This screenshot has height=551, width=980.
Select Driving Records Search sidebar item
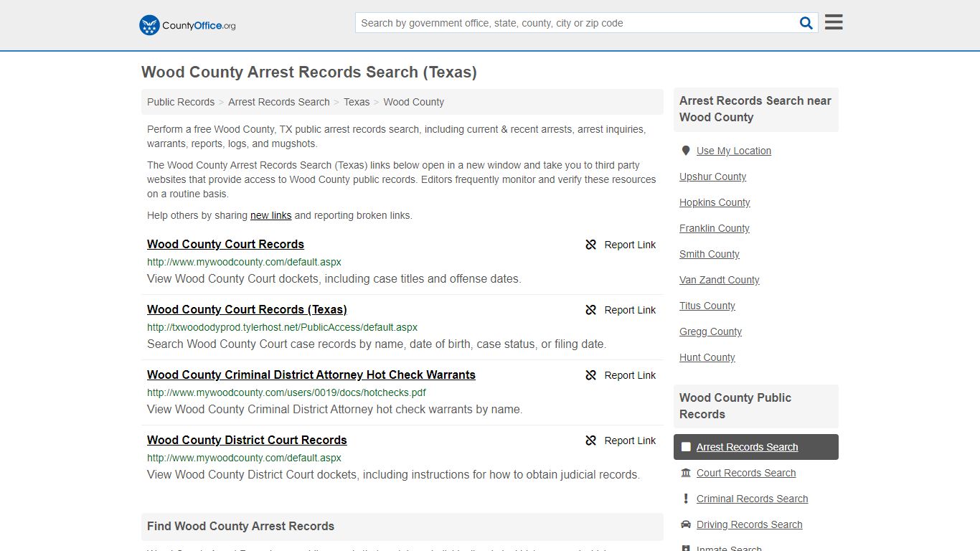point(749,524)
